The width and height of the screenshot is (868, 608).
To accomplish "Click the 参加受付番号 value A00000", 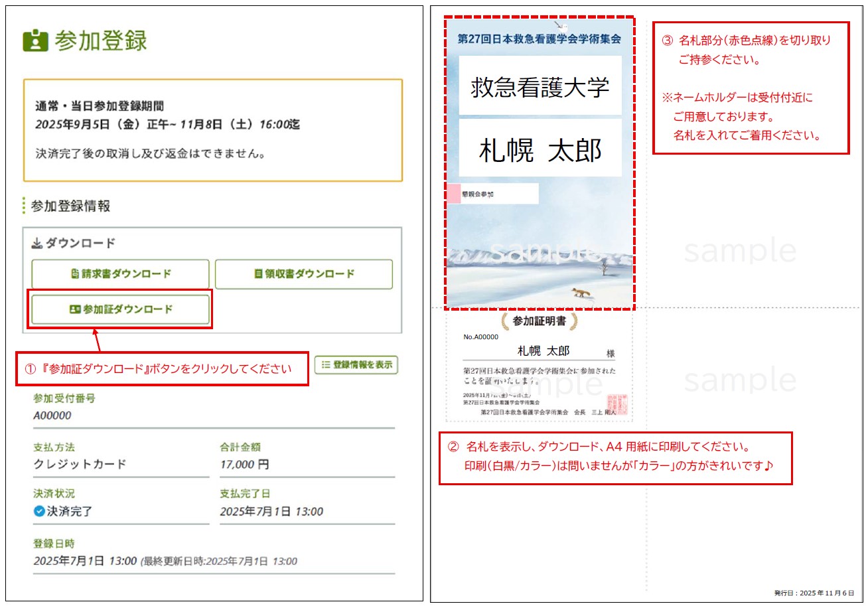I will pos(52,416).
